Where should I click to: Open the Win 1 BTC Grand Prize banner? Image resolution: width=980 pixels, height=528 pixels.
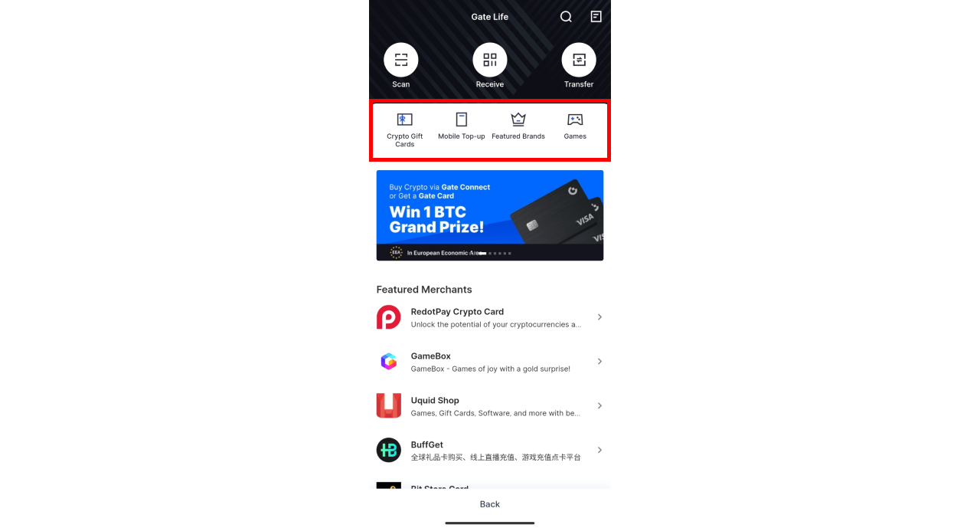(x=490, y=215)
